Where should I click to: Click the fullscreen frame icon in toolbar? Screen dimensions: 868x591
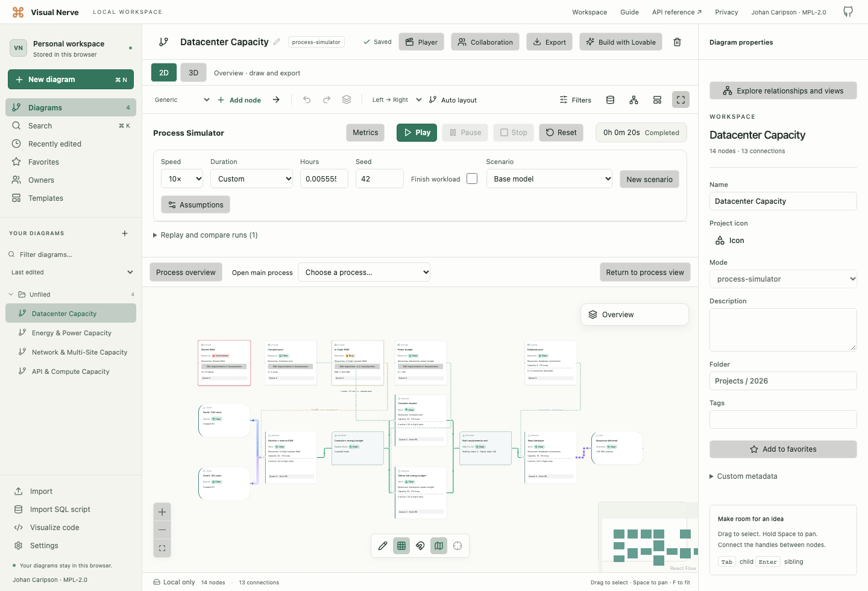pos(681,100)
